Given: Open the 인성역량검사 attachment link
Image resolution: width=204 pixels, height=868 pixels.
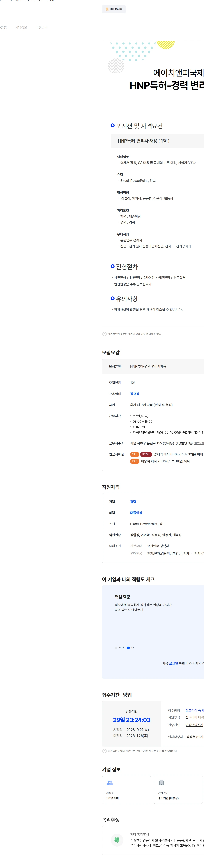Looking at the screenshot, I should click(194, 725).
